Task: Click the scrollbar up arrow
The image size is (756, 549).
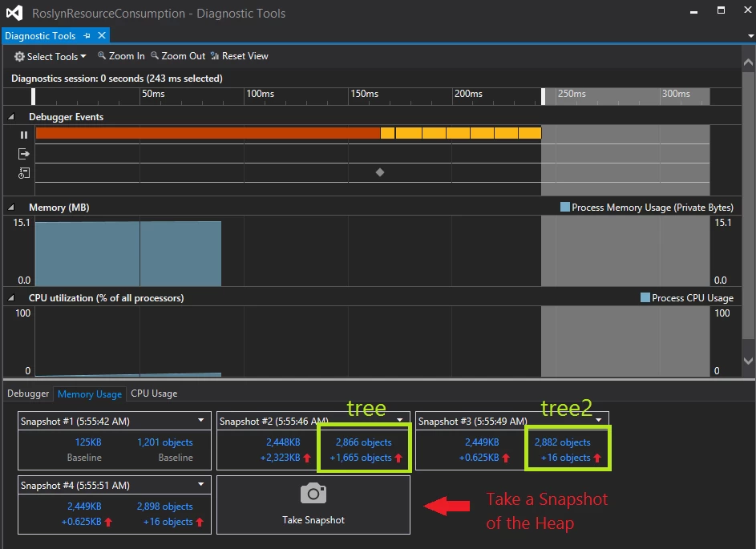Action: coord(748,62)
